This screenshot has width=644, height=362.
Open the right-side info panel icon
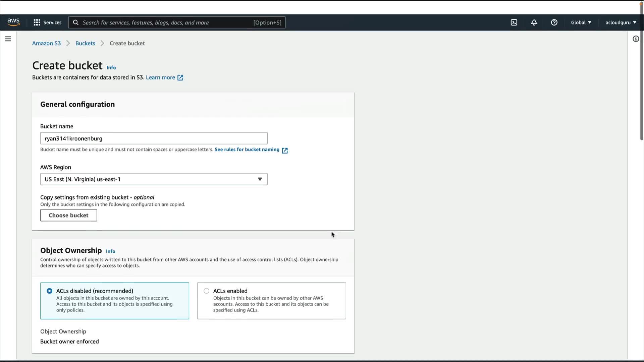point(636,39)
